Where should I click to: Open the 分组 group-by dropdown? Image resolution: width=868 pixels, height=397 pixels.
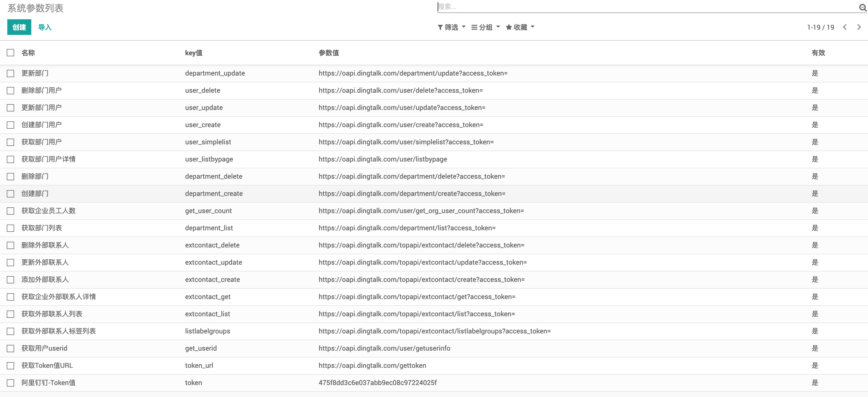click(x=485, y=27)
